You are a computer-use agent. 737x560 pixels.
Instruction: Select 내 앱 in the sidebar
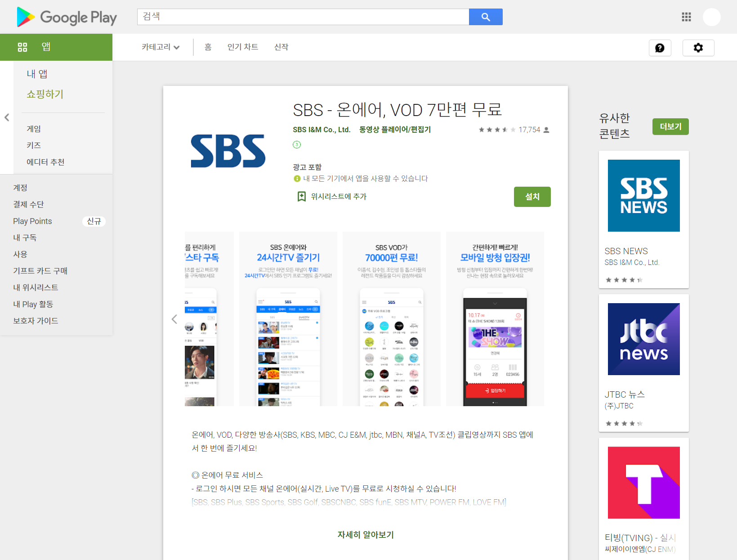(37, 74)
